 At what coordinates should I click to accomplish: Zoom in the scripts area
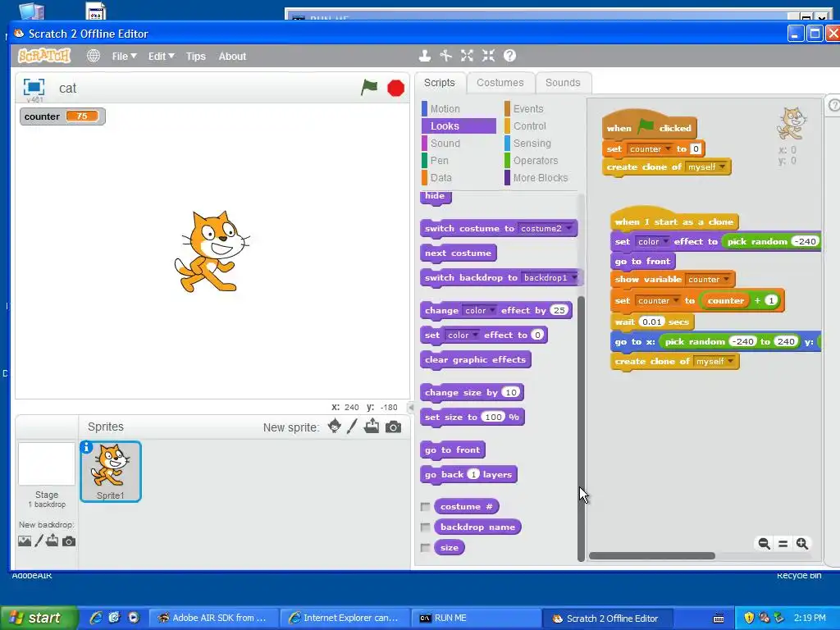click(802, 544)
